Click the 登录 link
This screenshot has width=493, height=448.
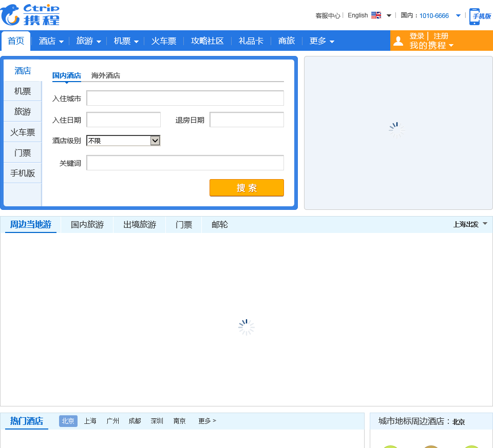click(x=417, y=36)
